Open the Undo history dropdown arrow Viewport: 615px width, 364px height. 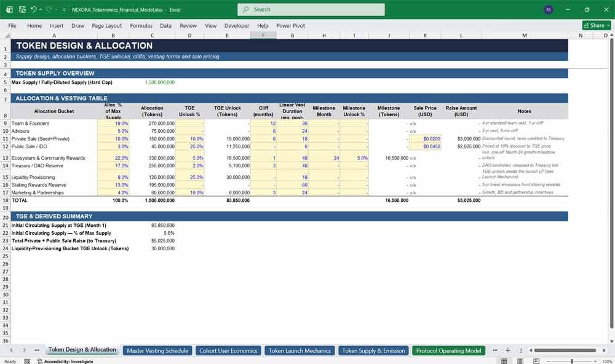(x=41, y=9)
